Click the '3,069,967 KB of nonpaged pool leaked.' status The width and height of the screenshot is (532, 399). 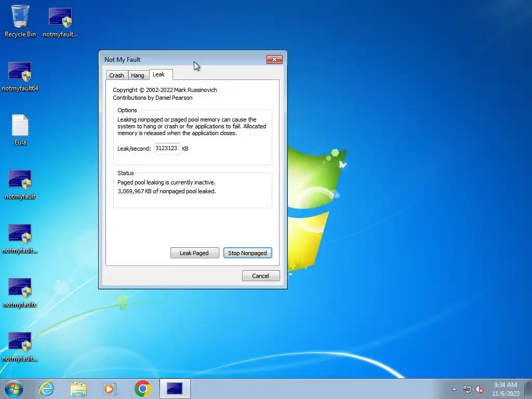(167, 191)
